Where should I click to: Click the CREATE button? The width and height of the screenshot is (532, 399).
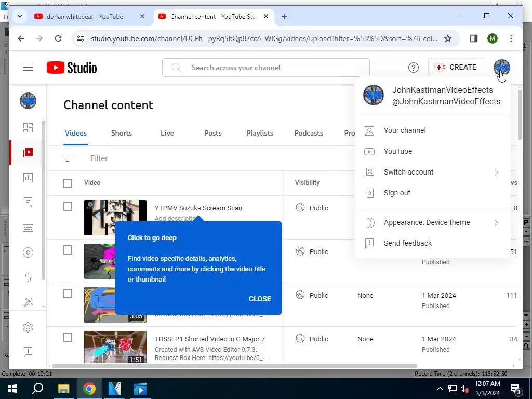tap(456, 67)
